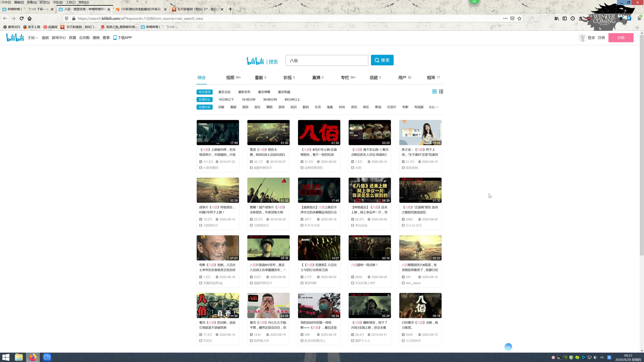The image size is (644, 362).
Task: Click the 八佰 search input field
Action: (327, 61)
